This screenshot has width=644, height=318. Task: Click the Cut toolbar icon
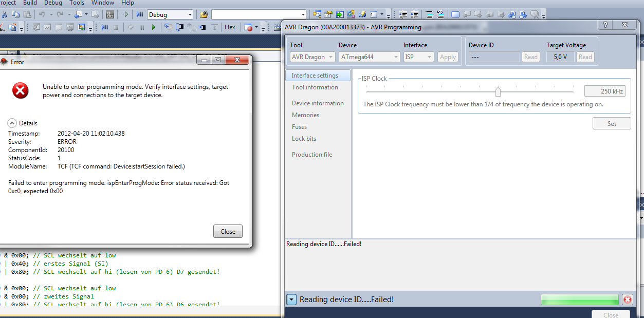pos(4,14)
